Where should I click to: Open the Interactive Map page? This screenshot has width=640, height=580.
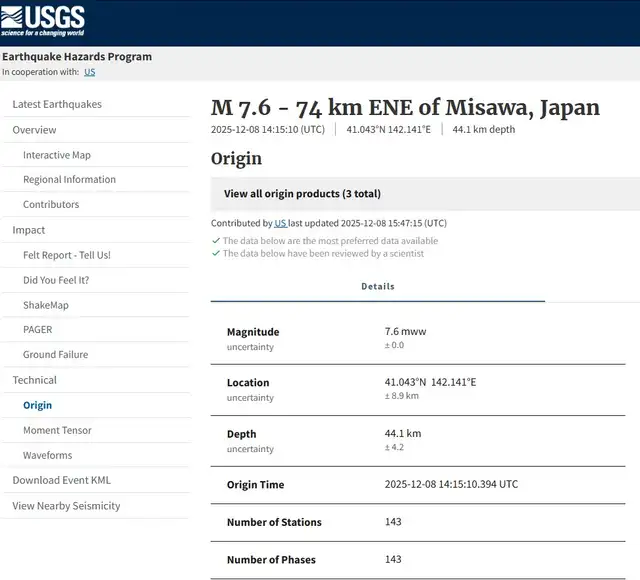(57, 155)
